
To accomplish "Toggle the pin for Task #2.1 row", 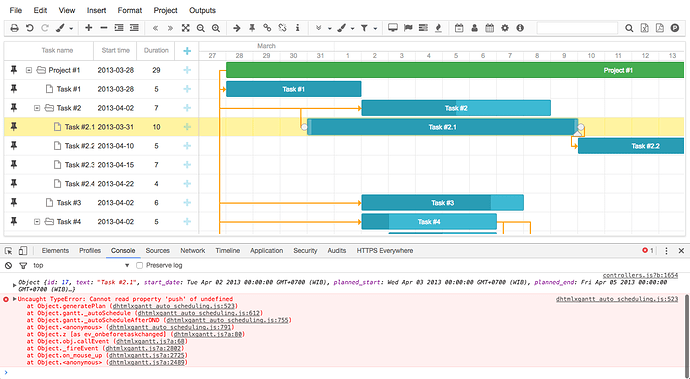I will coord(14,127).
